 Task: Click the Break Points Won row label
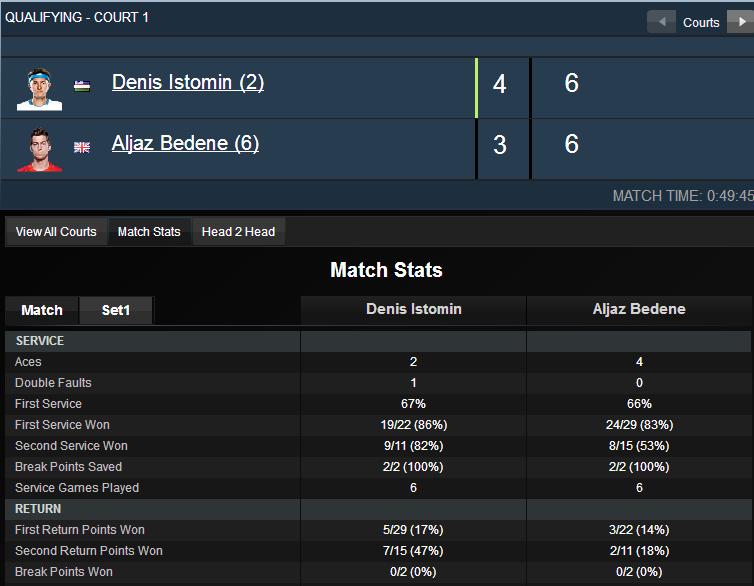63,572
